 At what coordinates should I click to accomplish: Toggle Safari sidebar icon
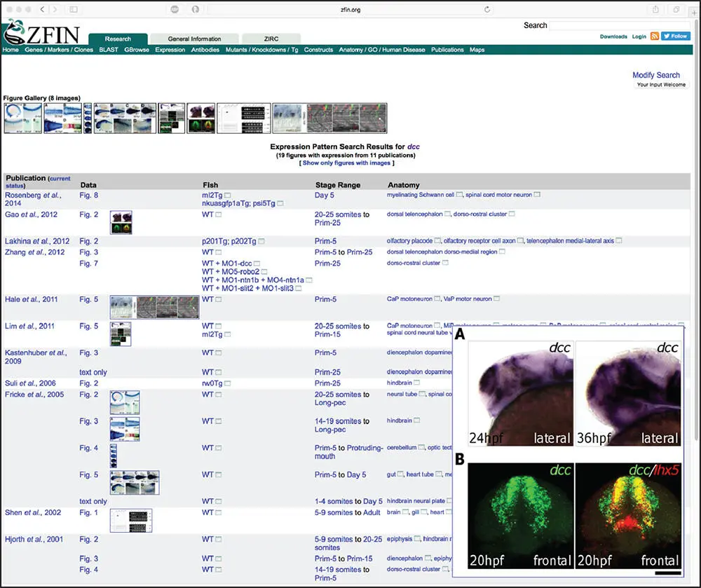[74, 9]
